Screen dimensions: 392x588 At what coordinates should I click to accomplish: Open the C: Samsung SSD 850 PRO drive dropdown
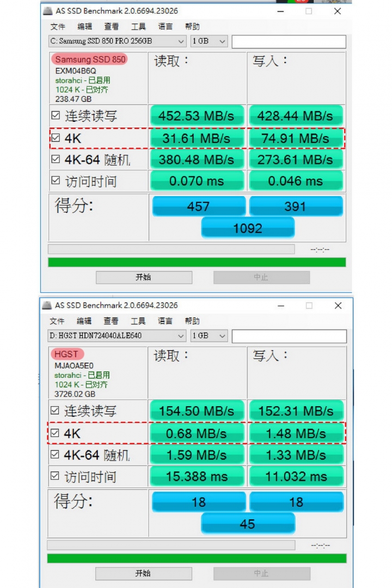pyautogui.click(x=117, y=41)
